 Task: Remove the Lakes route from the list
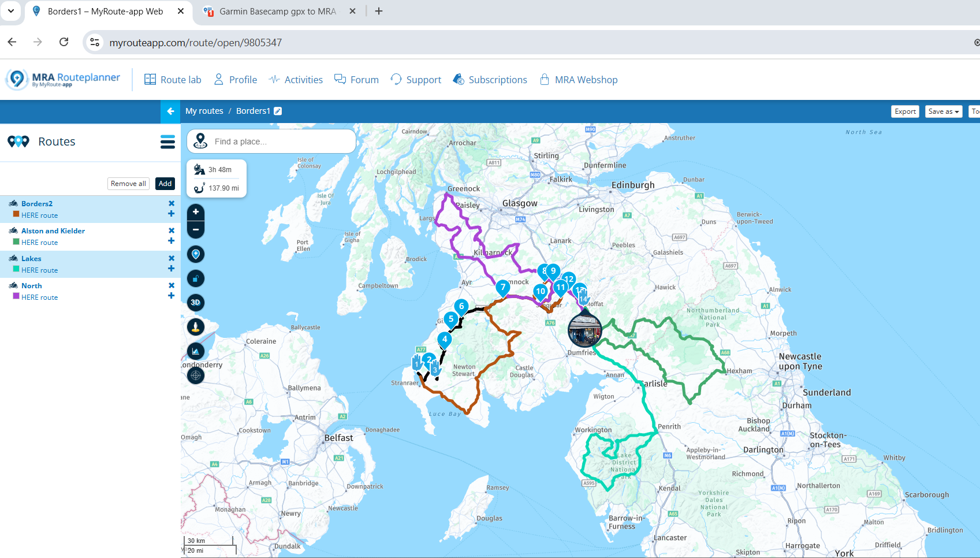[x=172, y=258]
